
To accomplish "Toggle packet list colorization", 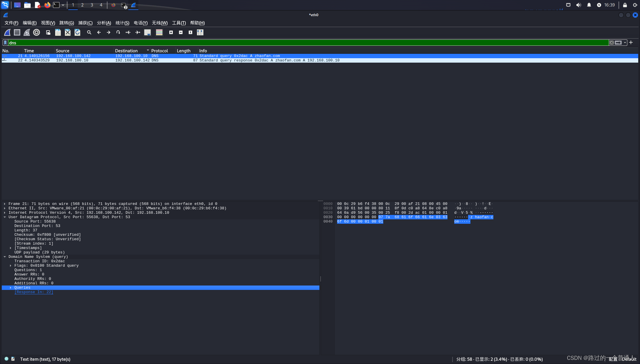I will coord(159,32).
